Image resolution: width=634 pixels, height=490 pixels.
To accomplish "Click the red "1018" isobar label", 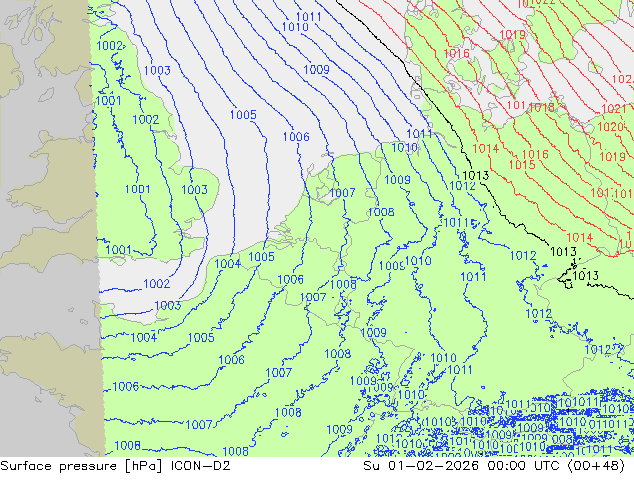I will click(541, 107).
